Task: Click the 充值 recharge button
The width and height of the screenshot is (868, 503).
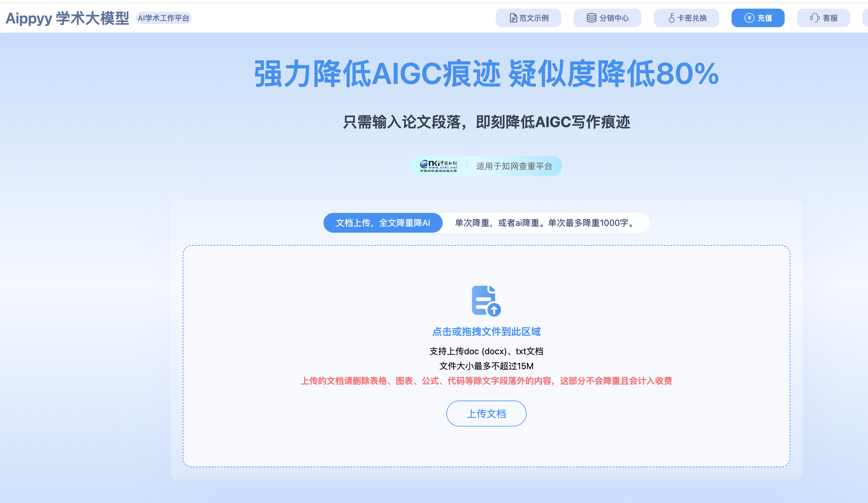Action: pyautogui.click(x=758, y=18)
